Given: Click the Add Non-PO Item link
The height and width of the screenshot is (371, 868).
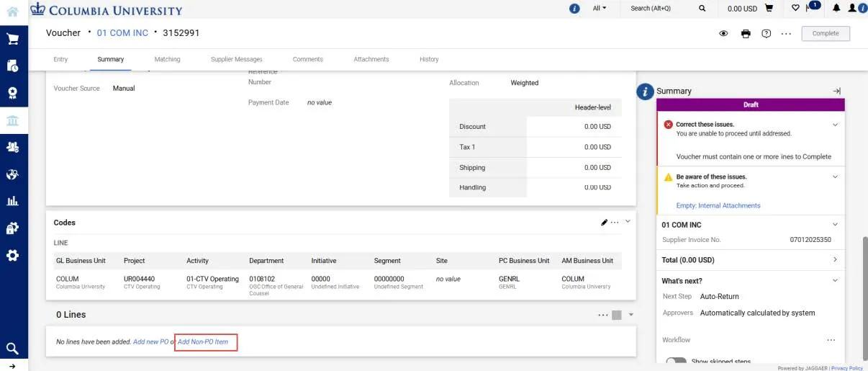Looking at the screenshot, I should pyautogui.click(x=203, y=341).
